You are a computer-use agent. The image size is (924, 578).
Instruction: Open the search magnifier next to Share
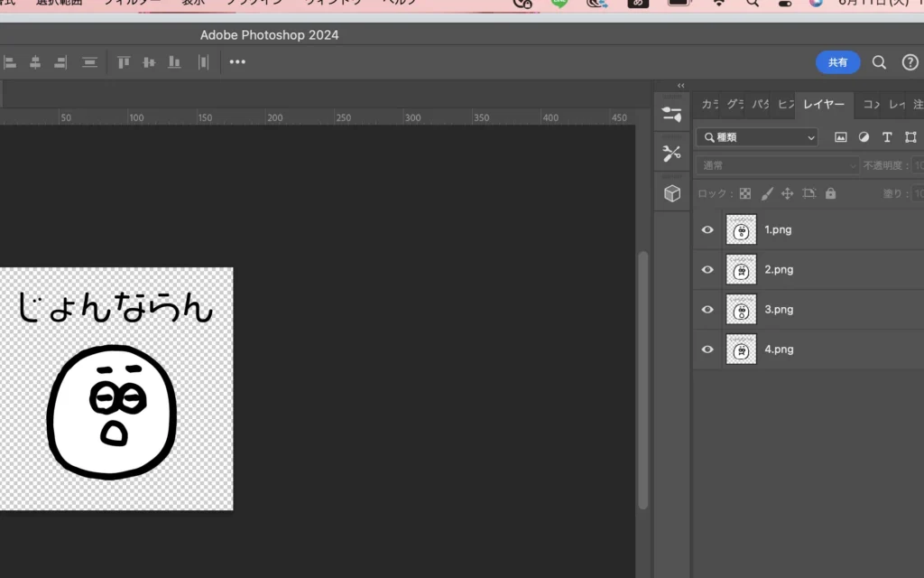(x=879, y=62)
